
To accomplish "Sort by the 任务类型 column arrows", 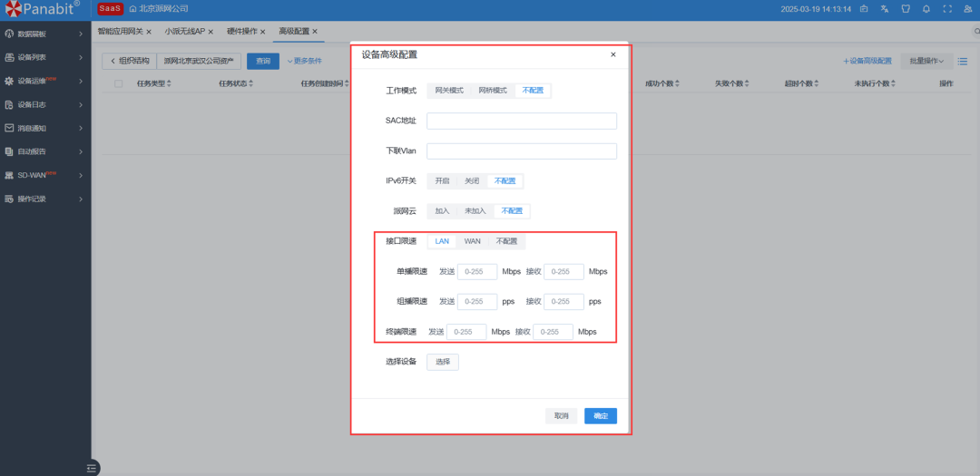I will tap(169, 83).
